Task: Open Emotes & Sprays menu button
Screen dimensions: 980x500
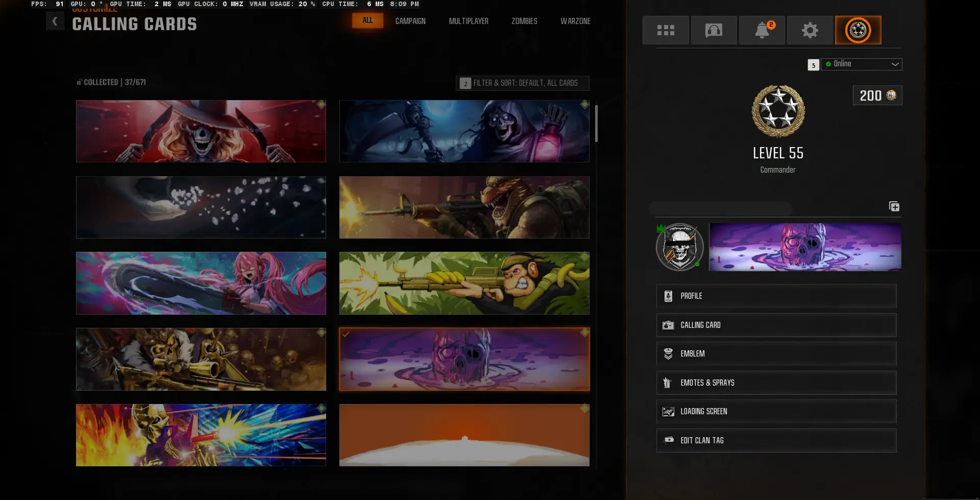Action: point(776,383)
